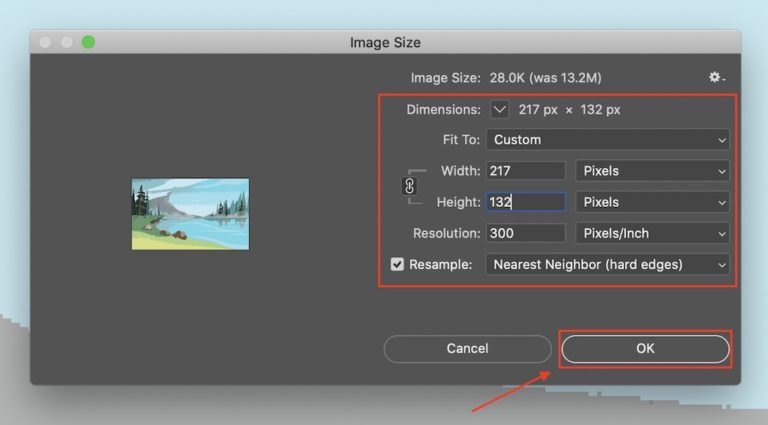Confirm the resize with OK

coord(645,349)
